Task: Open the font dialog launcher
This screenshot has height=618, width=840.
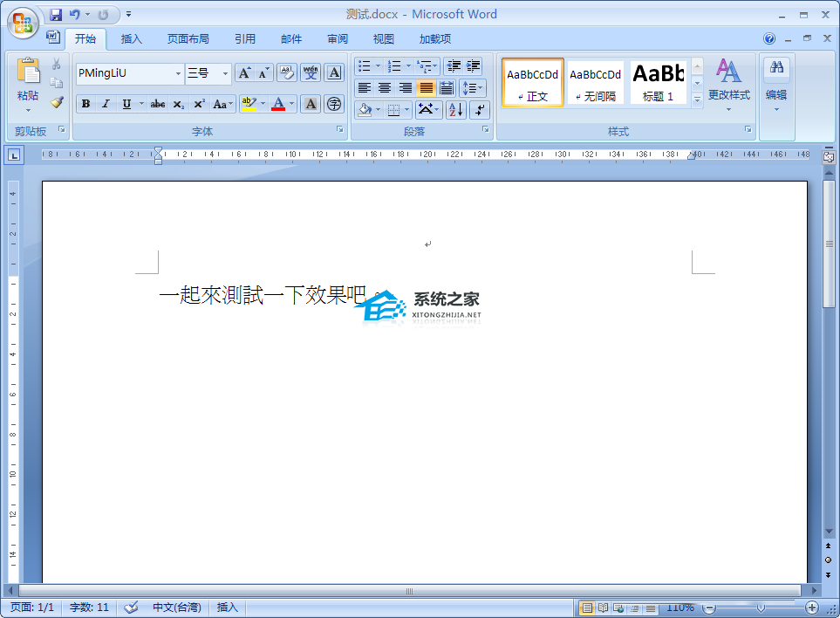Action: (x=339, y=129)
